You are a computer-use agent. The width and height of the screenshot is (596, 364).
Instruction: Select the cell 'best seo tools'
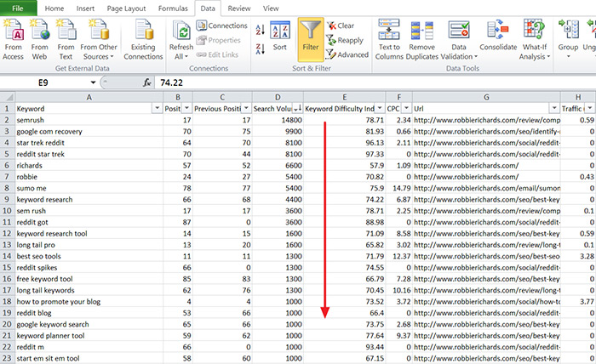click(x=89, y=256)
